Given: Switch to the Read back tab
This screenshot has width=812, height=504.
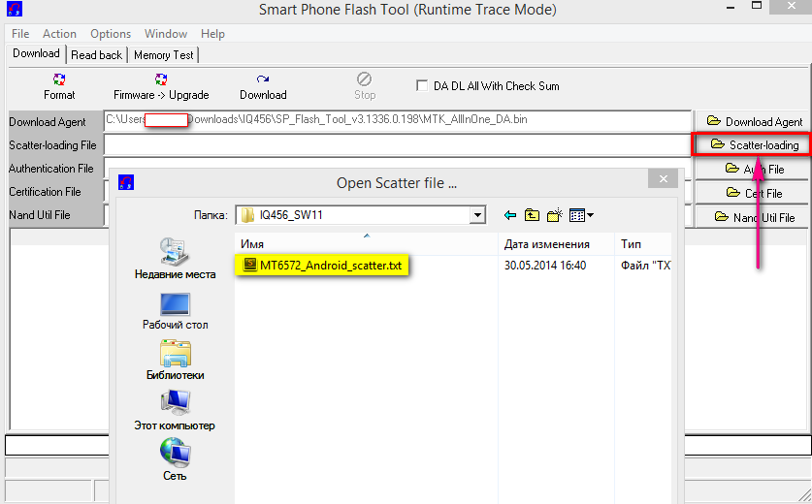Looking at the screenshot, I should [x=97, y=55].
